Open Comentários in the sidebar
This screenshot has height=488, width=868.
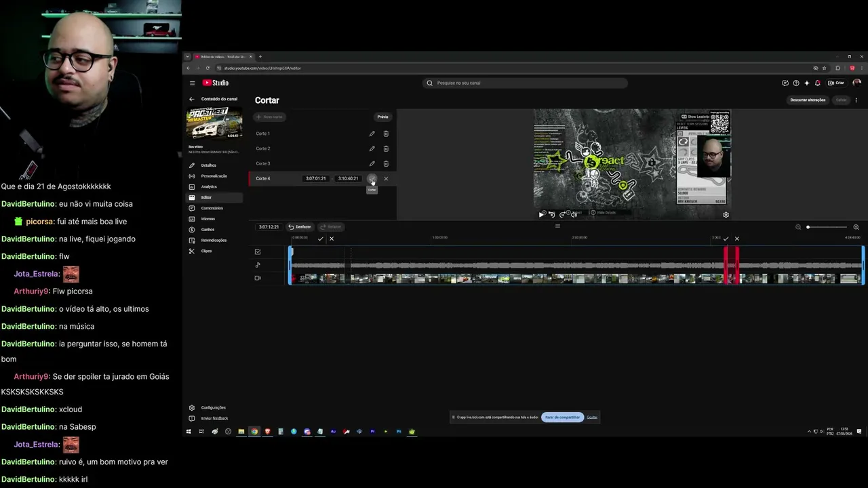pyautogui.click(x=213, y=208)
